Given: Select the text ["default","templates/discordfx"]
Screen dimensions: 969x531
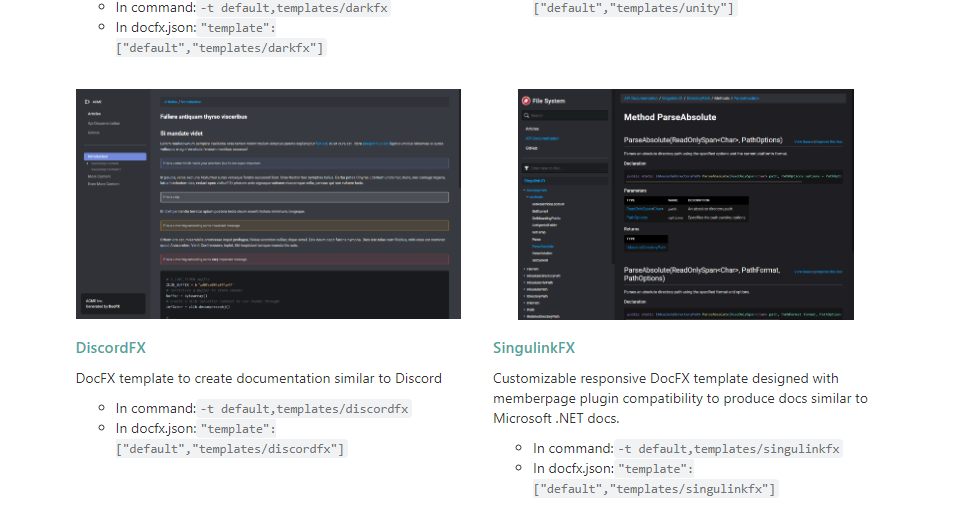Looking at the screenshot, I should [231, 449].
